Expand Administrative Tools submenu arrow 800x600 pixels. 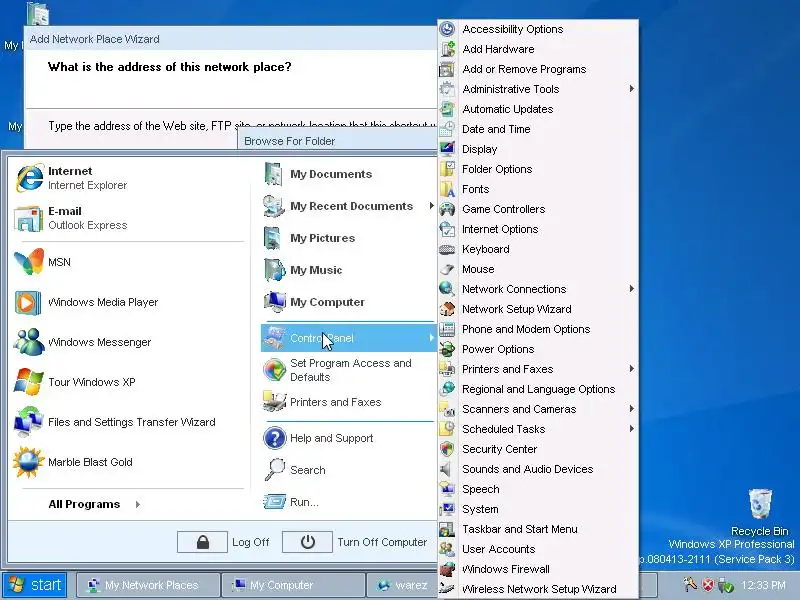pos(632,89)
